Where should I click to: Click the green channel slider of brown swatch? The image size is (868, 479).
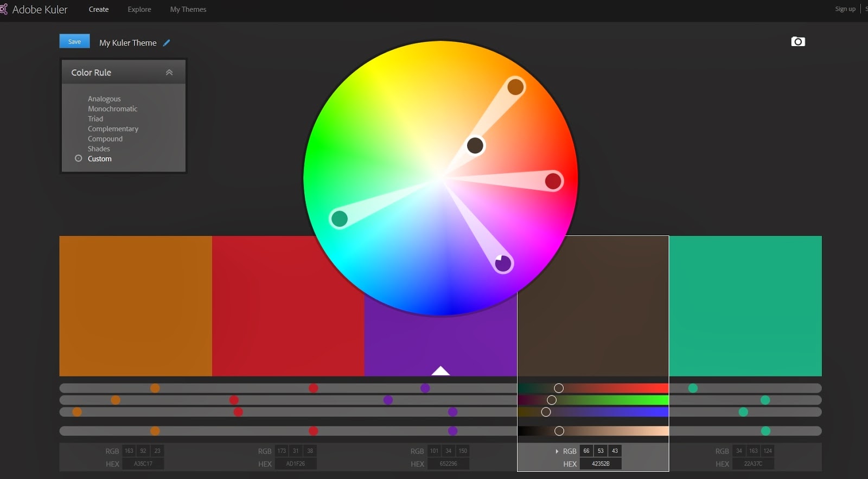[x=593, y=400]
